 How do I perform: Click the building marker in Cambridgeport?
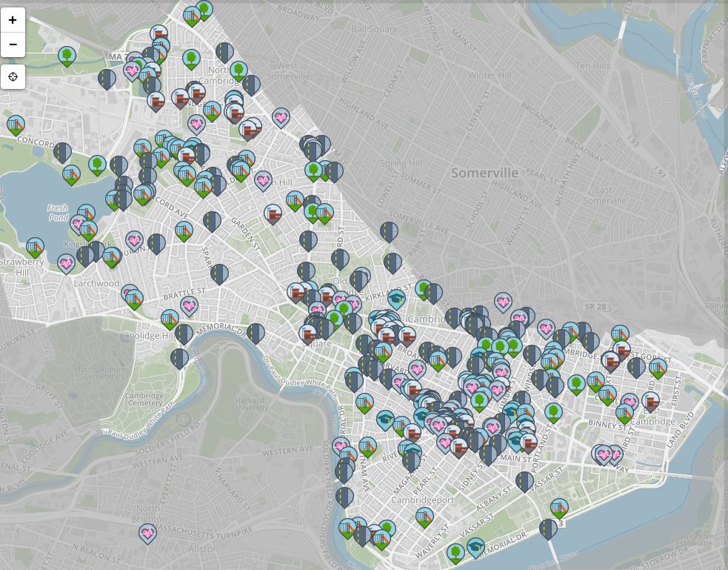(424, 517)
